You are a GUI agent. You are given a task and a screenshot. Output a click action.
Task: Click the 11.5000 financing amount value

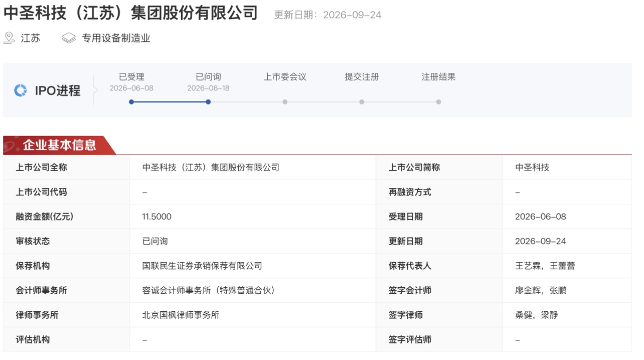[157, 217]
